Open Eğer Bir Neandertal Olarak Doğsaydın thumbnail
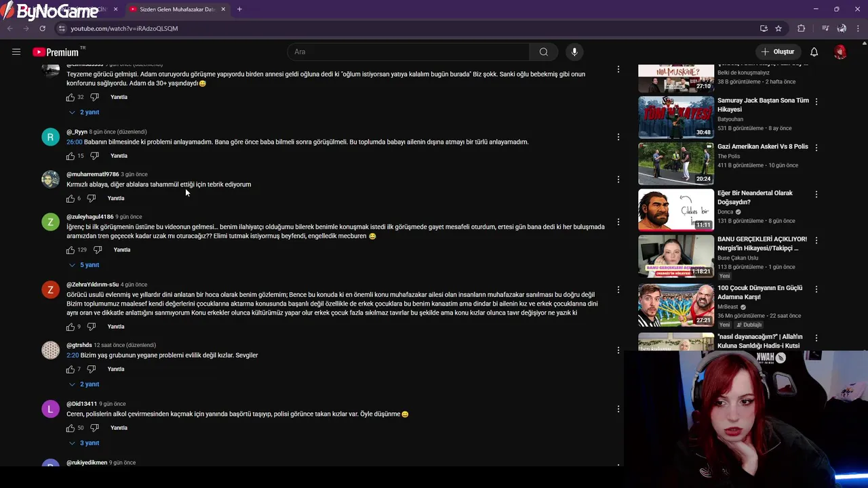This screenshot has height=488, width=868. pos(676,210)
